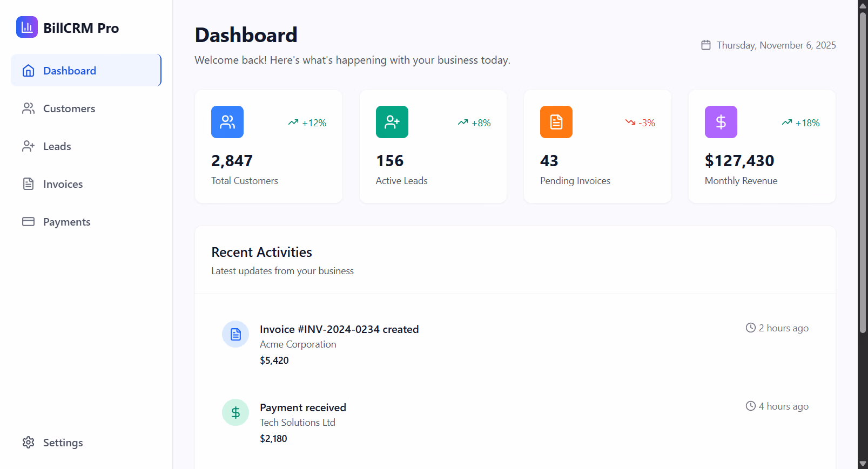Open Invoices from the sidebar
This screenshot has width=868, height=469.
point(63,184)
